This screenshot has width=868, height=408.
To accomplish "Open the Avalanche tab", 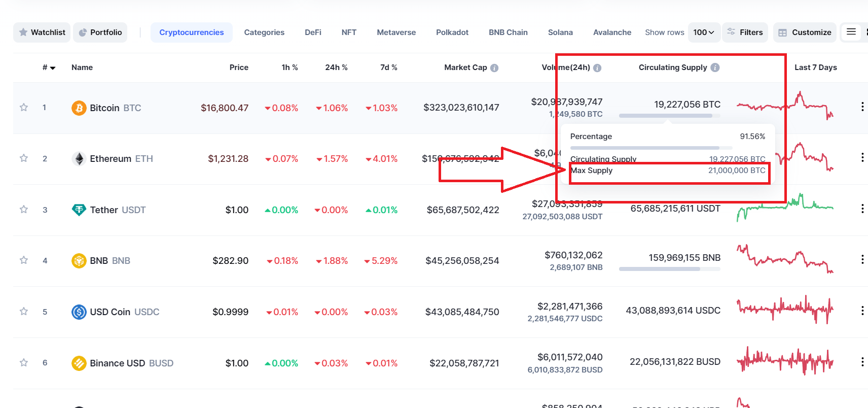I will 612,32.
